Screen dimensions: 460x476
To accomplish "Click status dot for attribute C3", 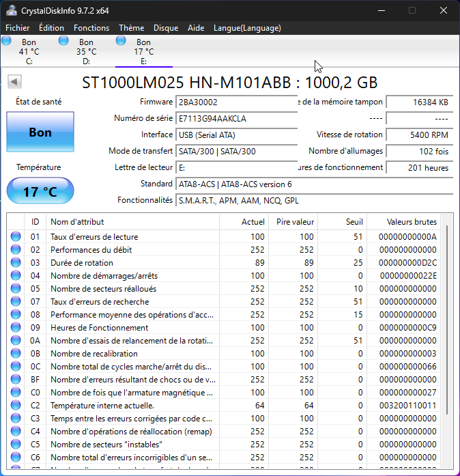I will click(16, 419).
